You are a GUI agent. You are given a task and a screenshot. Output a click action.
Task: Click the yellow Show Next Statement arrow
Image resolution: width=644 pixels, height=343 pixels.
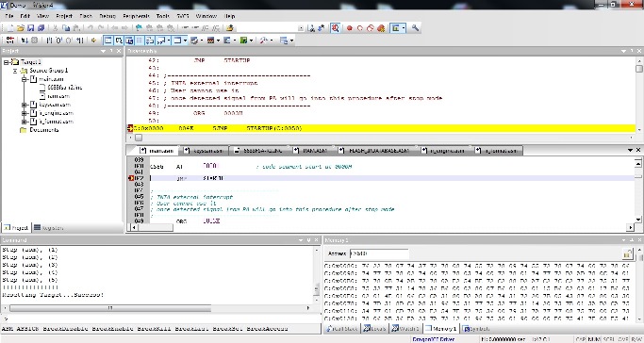[x=93, y=41]
